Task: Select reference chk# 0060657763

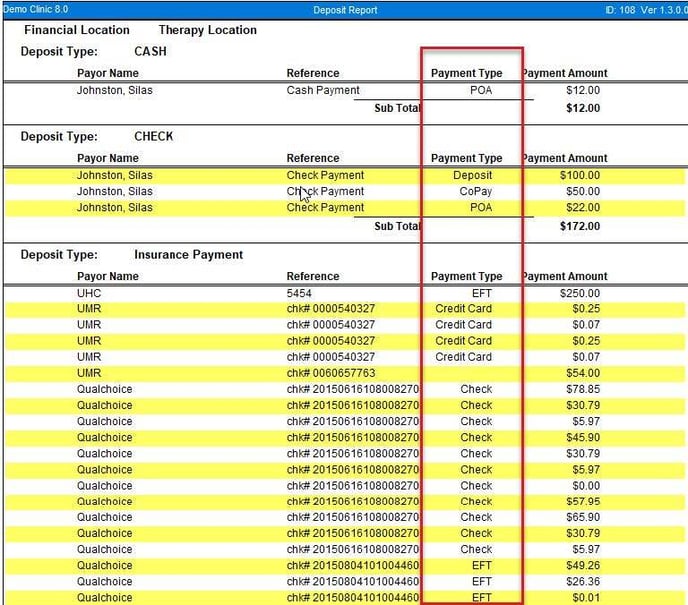Action: (x=331, y=373)
